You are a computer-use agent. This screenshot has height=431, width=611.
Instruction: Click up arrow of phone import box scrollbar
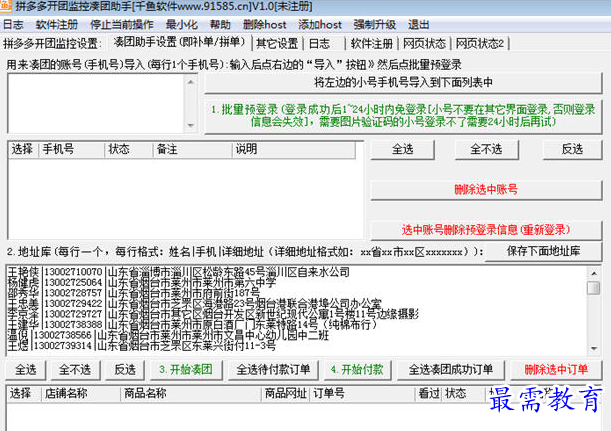[x=191, y=82]
